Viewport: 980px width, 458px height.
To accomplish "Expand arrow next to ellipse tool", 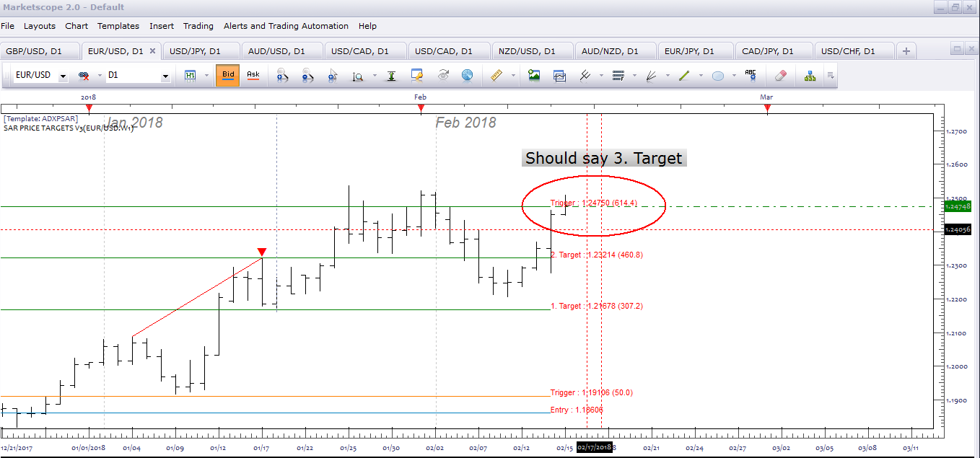I will (734, 75).
